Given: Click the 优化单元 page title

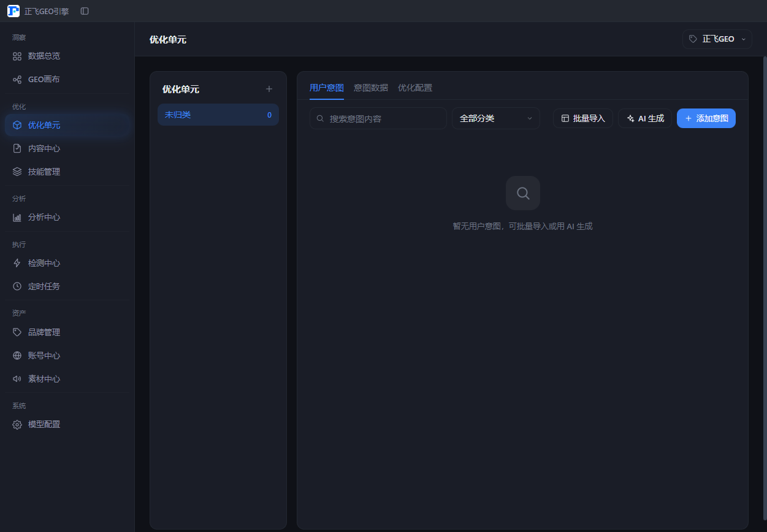Looking at the screenshot, I should [168, 39].
